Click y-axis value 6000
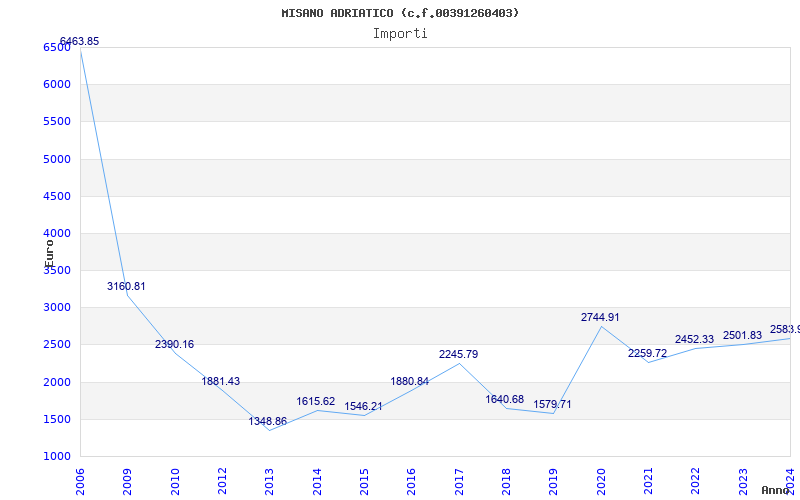Image resolution: width=800 pixels, height=500 pixels. [57, 84]
